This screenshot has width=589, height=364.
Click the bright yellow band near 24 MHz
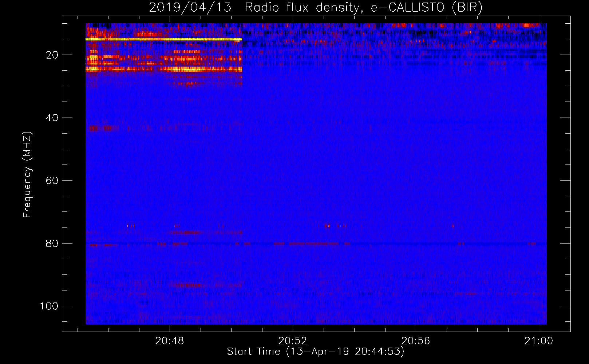coord(164,69)
